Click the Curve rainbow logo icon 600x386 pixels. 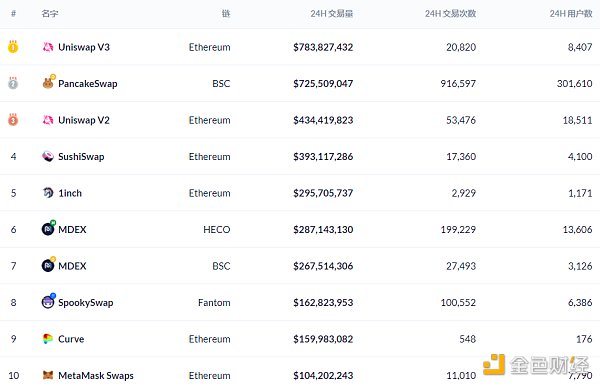pos(48,339)
